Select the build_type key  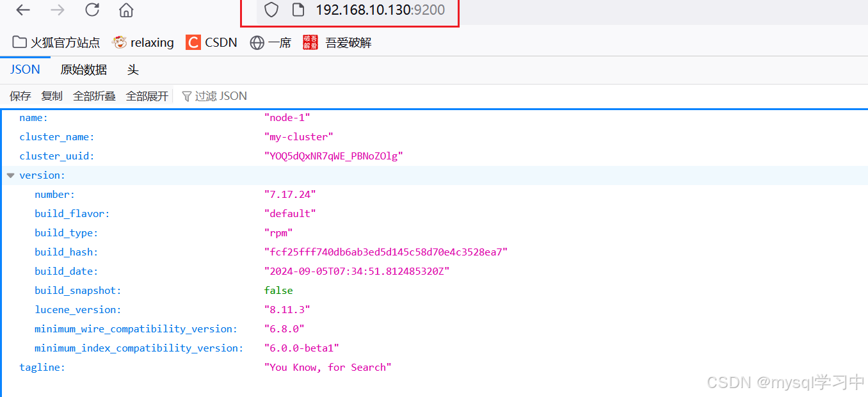67,233
